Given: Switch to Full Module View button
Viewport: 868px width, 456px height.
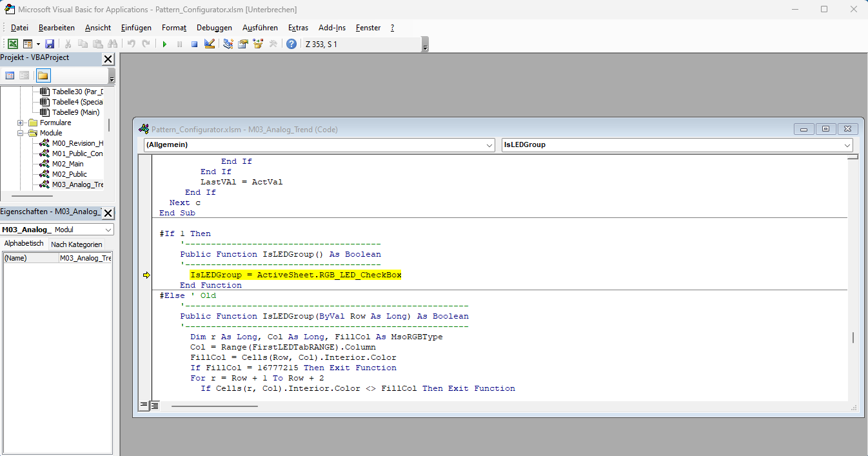Looking at the screenshot, I should point(155,405).
